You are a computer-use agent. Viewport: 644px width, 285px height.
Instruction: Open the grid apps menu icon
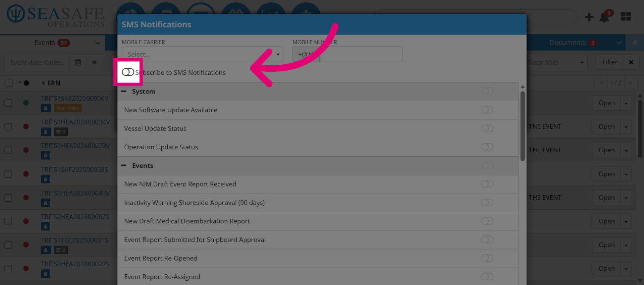point(626,16)
